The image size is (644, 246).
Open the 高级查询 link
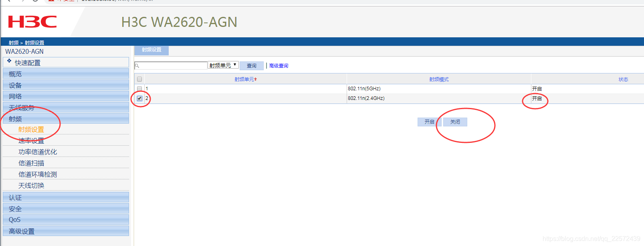coord(279,66)
